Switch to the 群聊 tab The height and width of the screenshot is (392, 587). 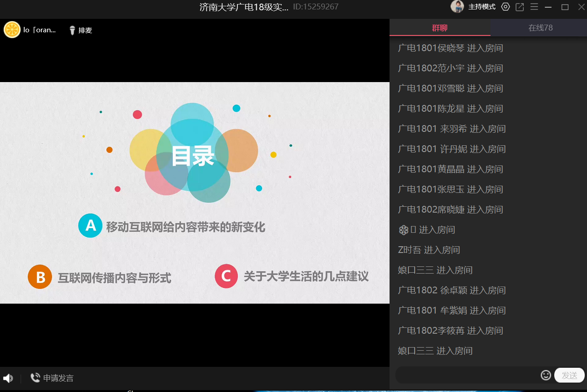(439, 28)
